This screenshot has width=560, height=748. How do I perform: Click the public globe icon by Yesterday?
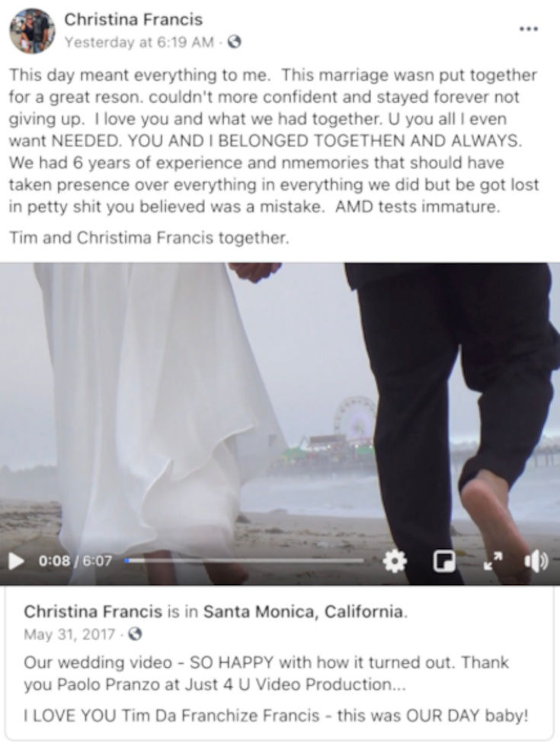pos(234,43)
